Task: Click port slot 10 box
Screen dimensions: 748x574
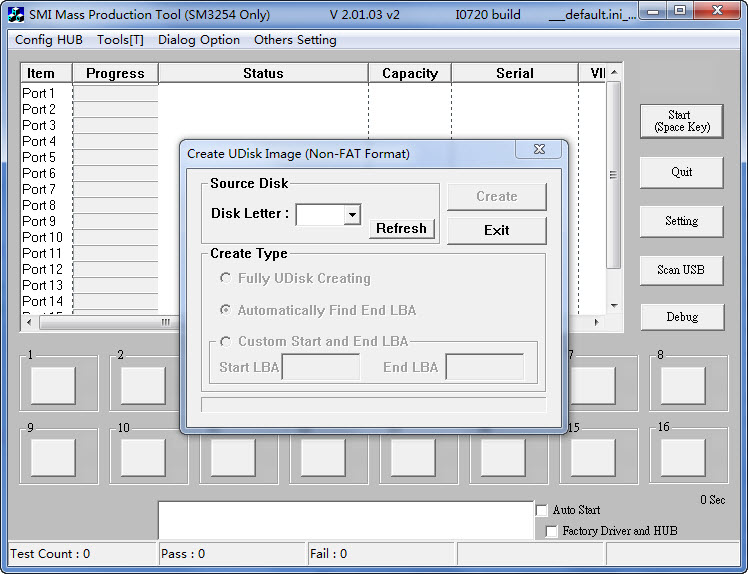Action: tap(143, 458)
